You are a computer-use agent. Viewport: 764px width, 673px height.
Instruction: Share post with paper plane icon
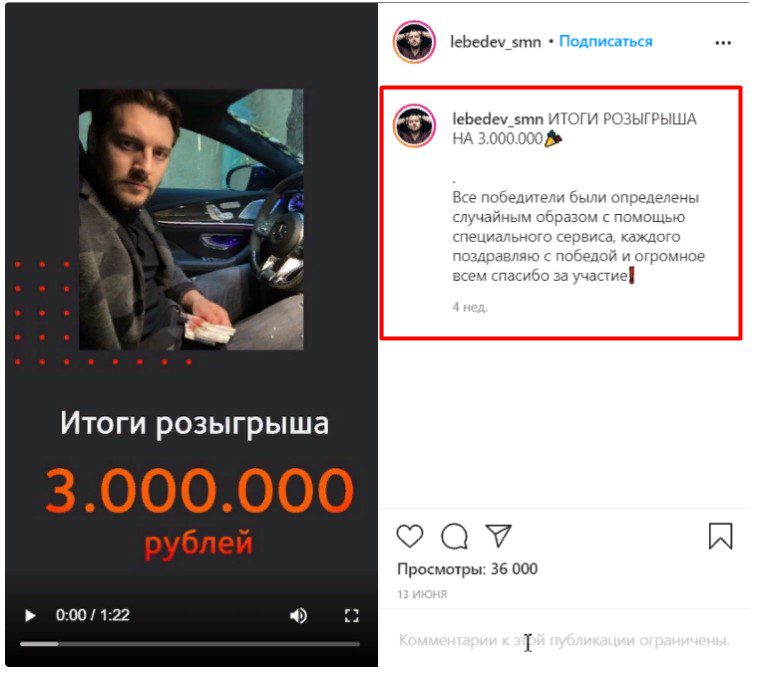[x=498, y=536]
